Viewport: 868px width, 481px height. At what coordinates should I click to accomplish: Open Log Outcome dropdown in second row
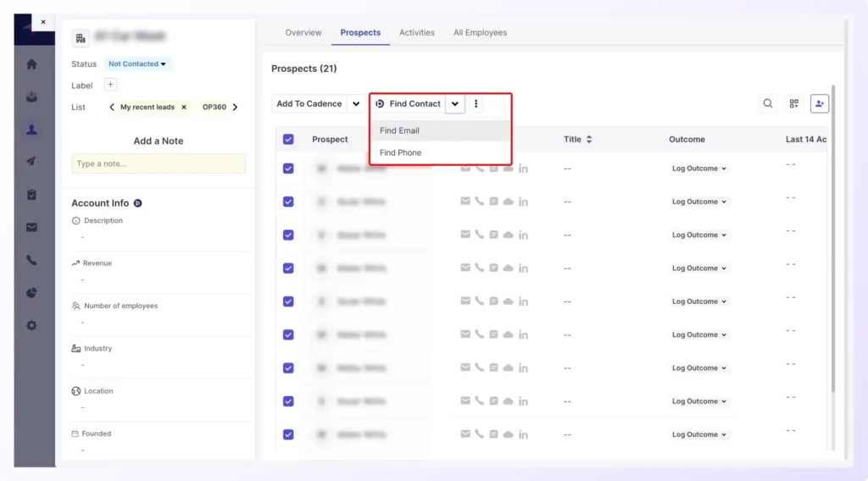[x=699, y=202]
